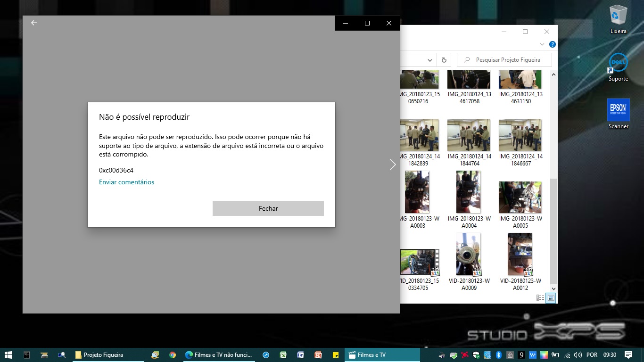Click the calculator icon in taskbar

coord(27,355)
